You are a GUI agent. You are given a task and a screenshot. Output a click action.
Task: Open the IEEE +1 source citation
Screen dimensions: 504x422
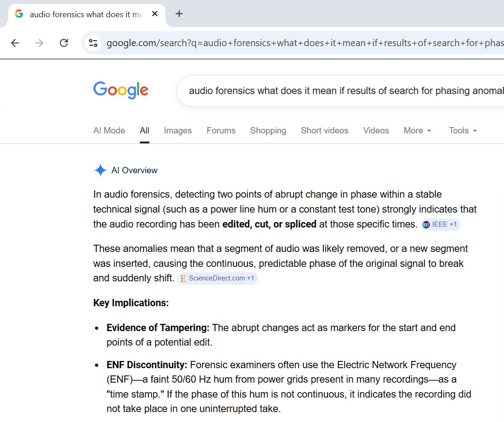point(440,225)
